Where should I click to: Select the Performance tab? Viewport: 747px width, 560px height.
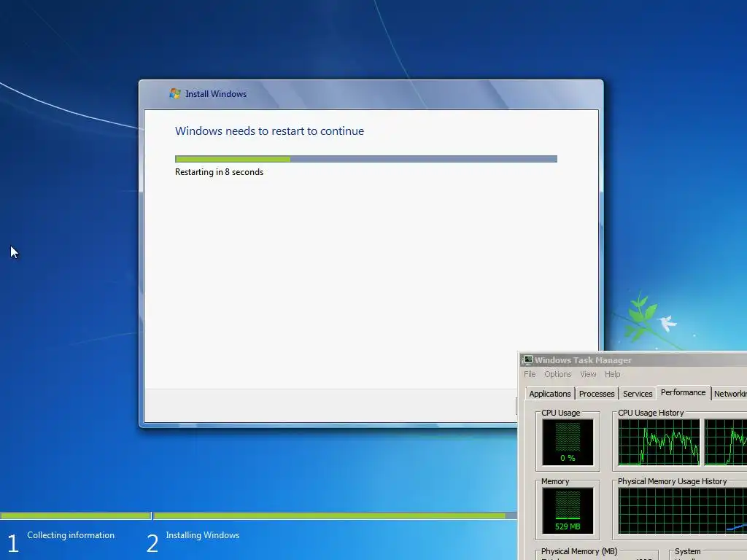683,392
